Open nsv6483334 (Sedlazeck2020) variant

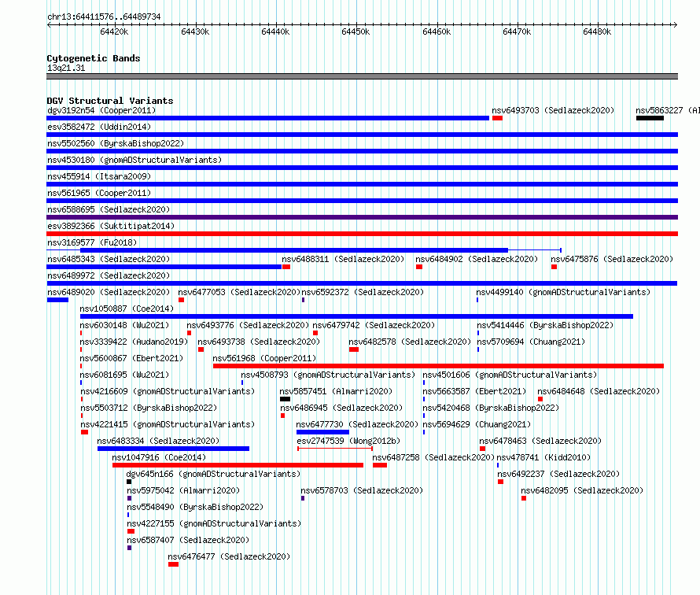pos(158,441)
